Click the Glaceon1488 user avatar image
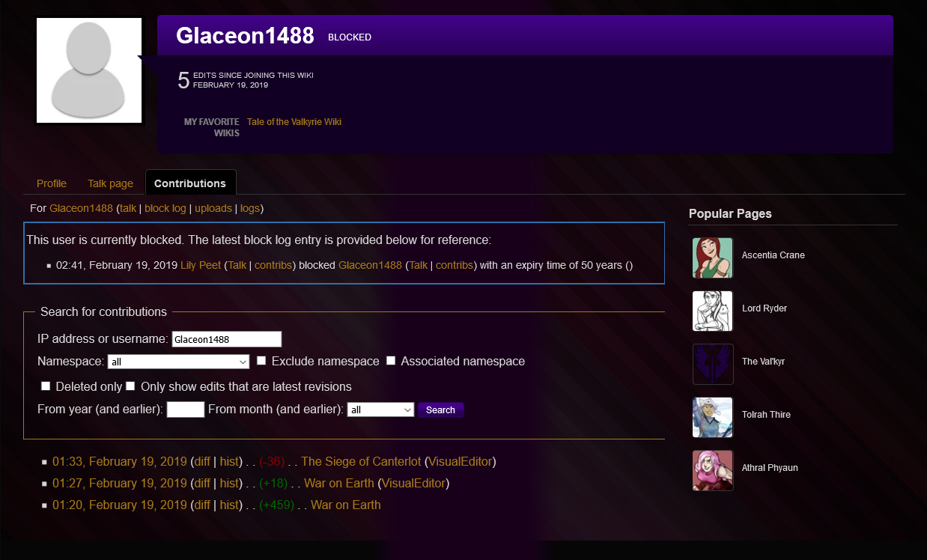This screenshot has height=560, width=927. (89, 70)
